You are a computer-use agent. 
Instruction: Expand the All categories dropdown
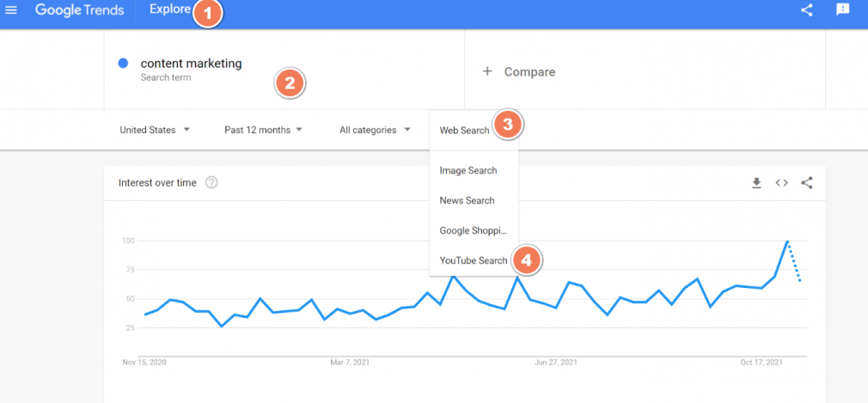[376, 130]
